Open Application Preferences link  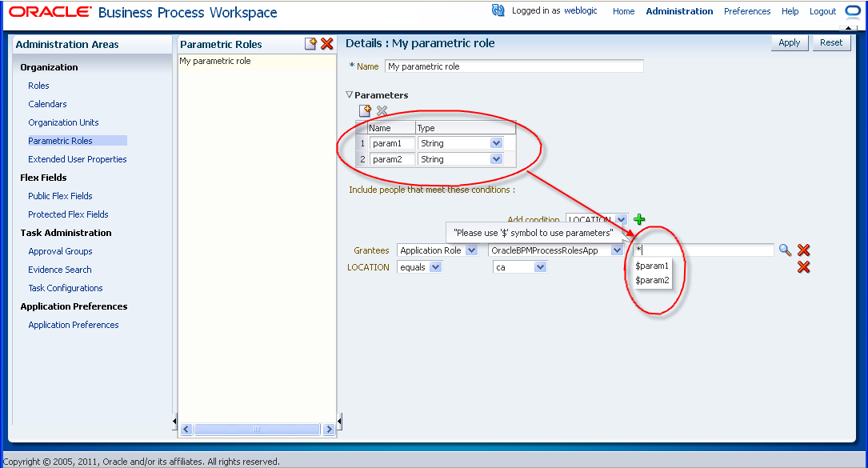(x=74, y=325)
